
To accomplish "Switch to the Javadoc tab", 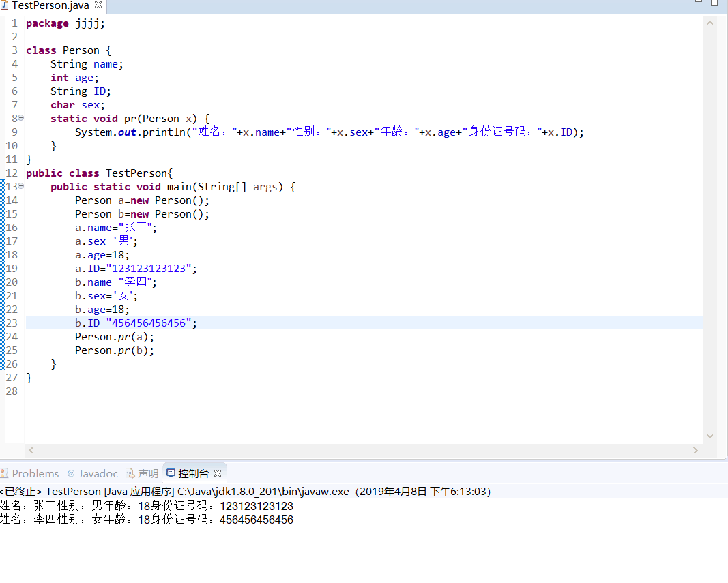I will tap(93, 473).
